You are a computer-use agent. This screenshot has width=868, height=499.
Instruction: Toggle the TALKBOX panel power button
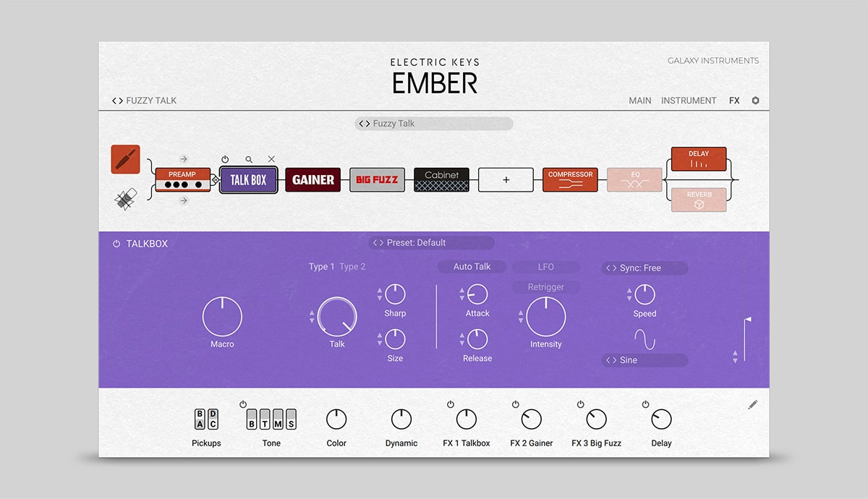116,244
